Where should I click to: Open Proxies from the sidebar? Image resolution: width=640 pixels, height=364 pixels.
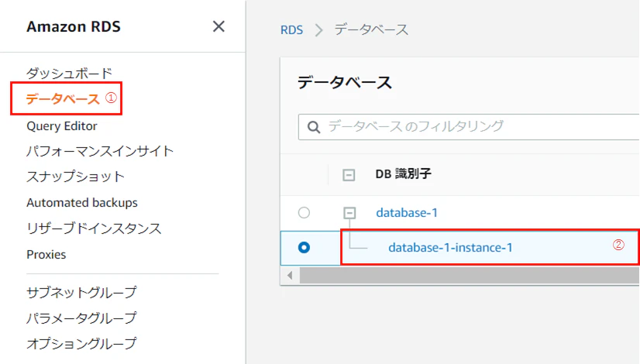coord(46,254)
